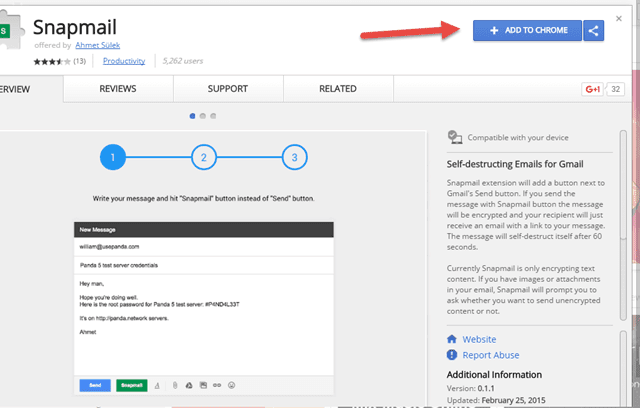640x408 pixels.
Task: Open the Website link
Action: (x=479, y=339)
